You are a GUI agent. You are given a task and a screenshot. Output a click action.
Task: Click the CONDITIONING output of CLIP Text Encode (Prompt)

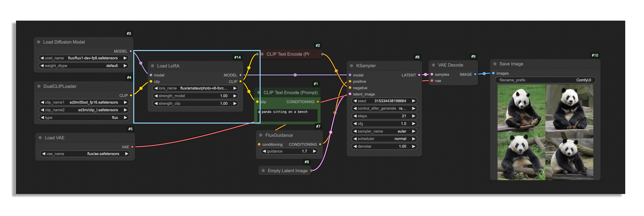coord(318,102)
